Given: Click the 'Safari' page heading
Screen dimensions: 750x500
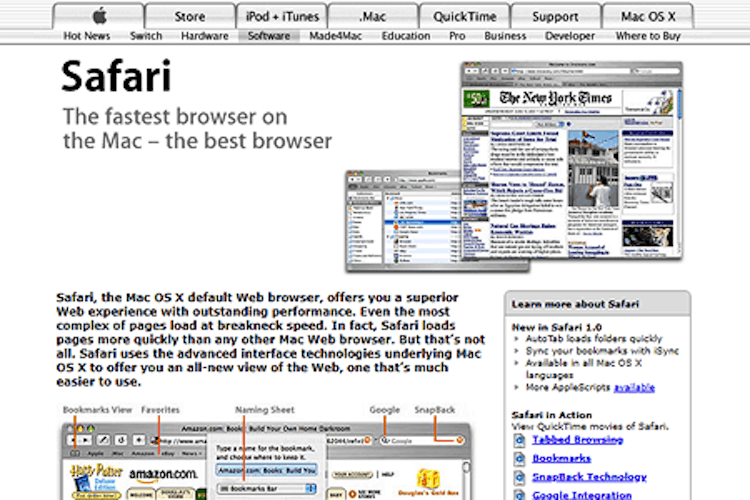Looking at the screenshot, I should (x=116, y=76).
